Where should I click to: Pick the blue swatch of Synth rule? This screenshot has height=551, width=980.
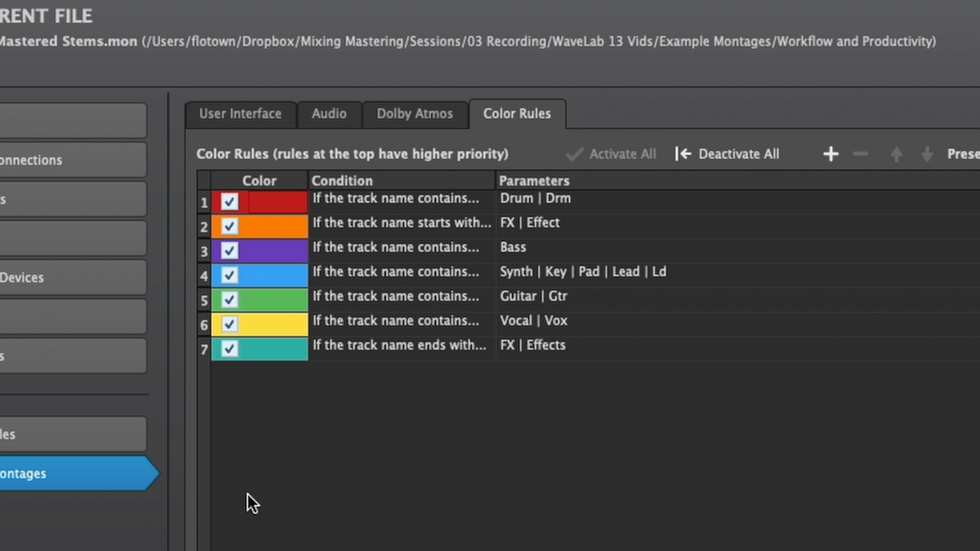276,275
